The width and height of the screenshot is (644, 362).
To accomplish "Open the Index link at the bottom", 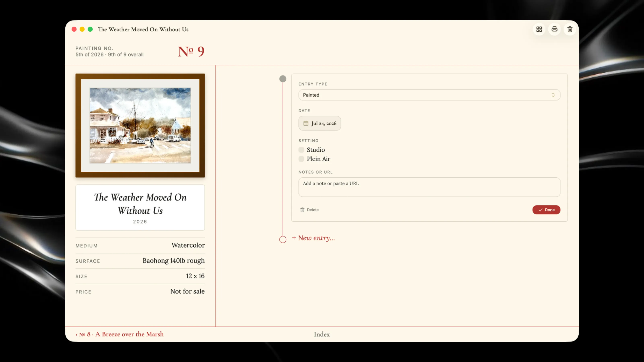I will click(322, 334).
